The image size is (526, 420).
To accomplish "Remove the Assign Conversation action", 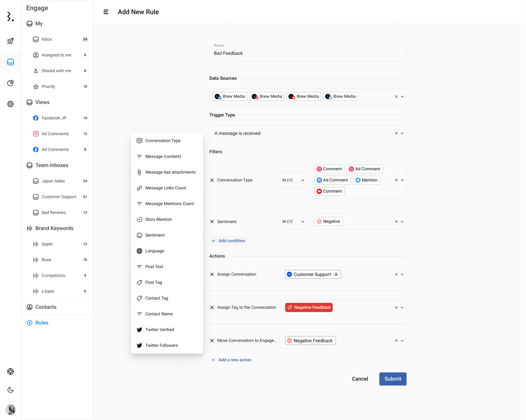I will click(x=212, y=274).
